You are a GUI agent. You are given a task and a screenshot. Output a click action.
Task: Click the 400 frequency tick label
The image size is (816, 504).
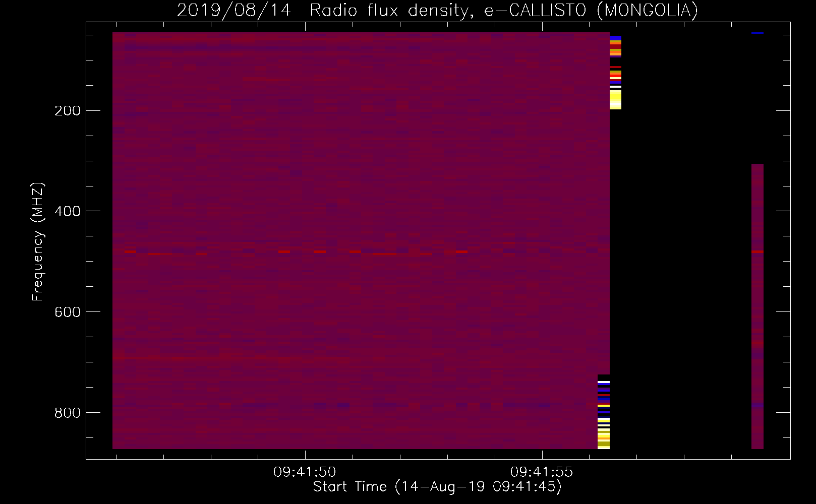click(x=68, y=211)
